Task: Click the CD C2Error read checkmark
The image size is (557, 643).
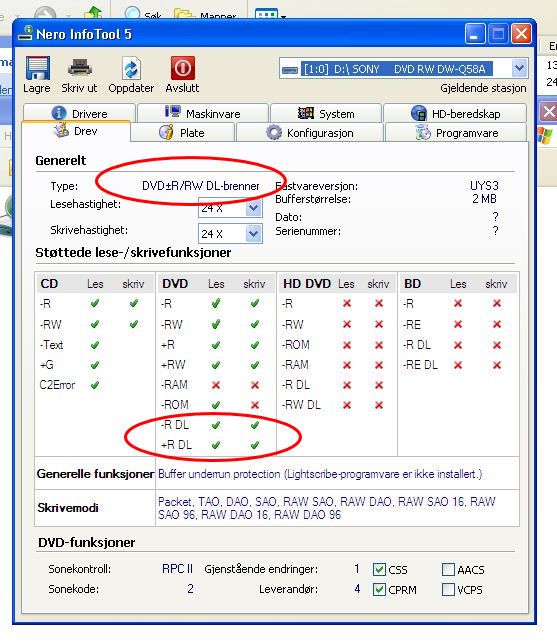Action: tap(95, 385)
